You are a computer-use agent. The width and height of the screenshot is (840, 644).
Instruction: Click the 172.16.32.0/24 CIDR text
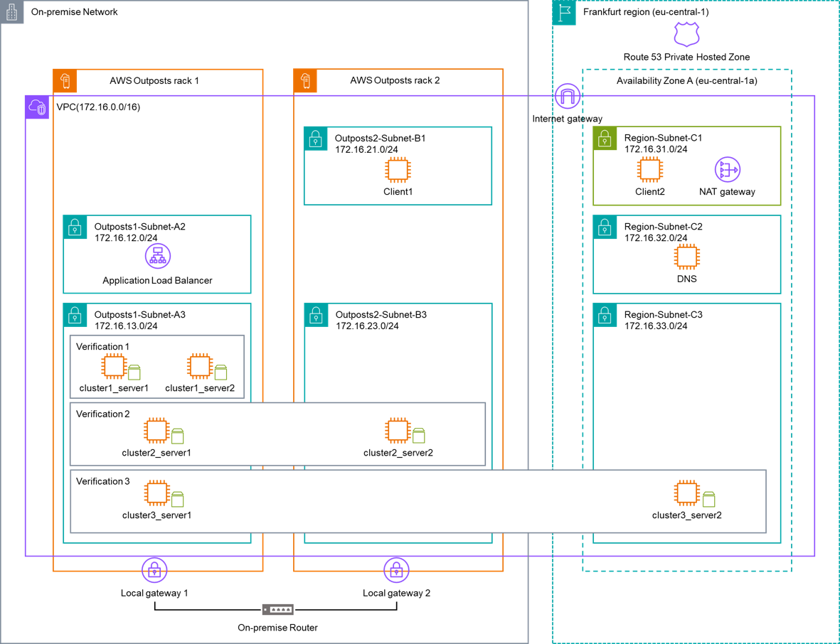(x=656, y=237)
